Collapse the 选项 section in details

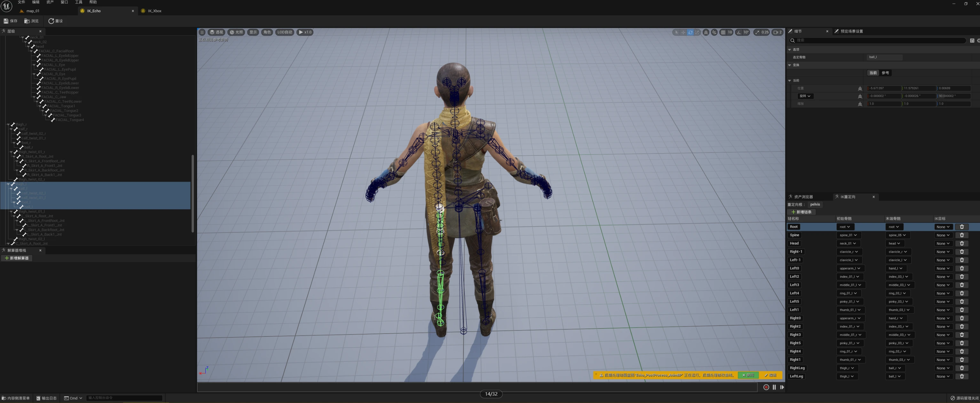click(x=789, y=50)
